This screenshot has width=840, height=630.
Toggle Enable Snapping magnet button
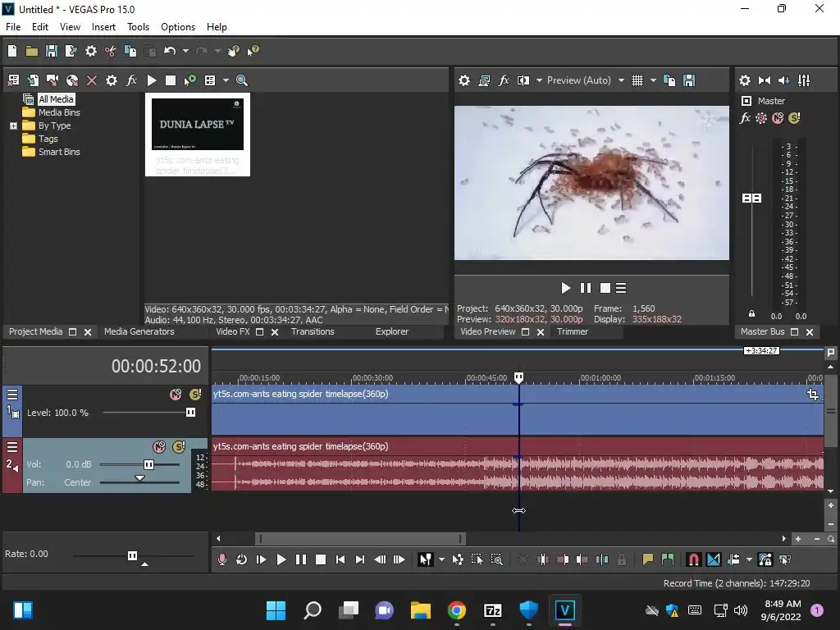pyautogui.click(x=693, y=559)
